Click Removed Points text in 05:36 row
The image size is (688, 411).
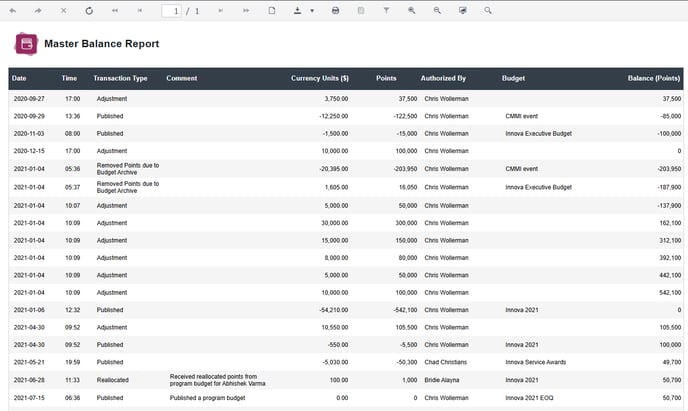[128, 169]
